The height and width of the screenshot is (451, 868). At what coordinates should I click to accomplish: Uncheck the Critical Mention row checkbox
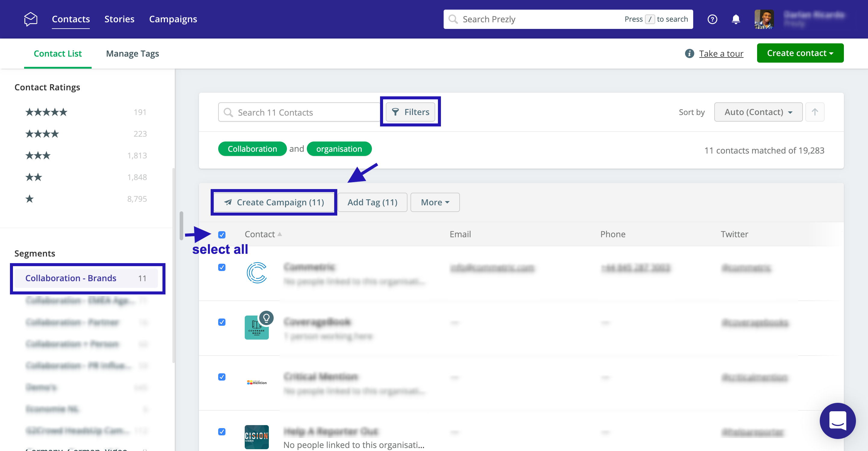tap(222, 377)
